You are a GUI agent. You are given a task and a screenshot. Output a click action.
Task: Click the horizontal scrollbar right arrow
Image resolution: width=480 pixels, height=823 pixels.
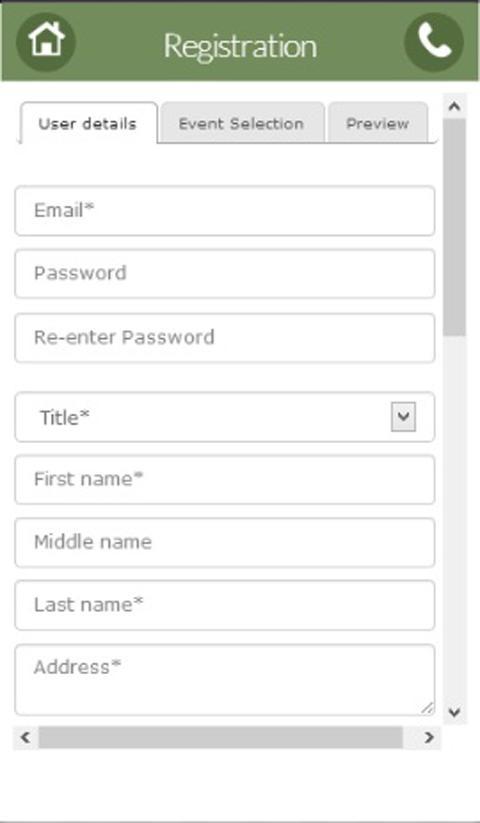point(429,737)
